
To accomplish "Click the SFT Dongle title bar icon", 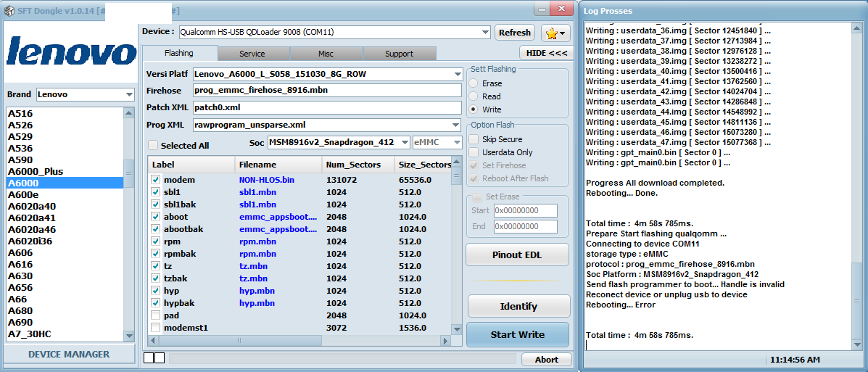I will [9, 11].
